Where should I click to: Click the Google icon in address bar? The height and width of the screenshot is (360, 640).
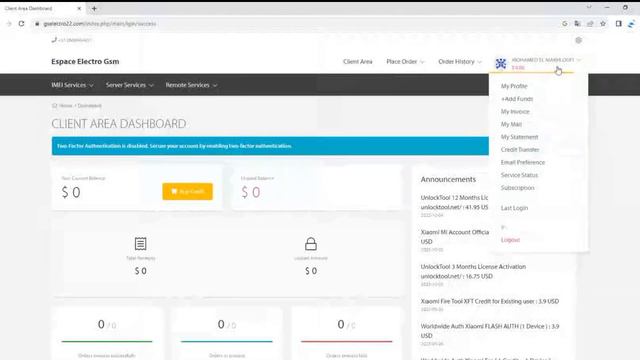click(x=564, y=24)
